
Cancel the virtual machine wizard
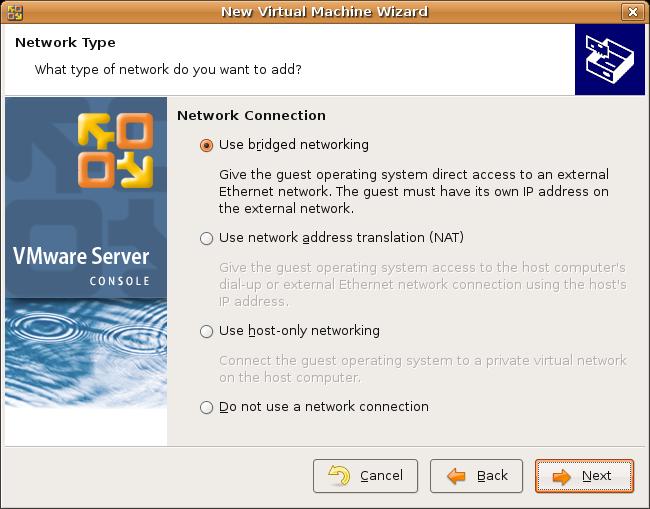tap(365, 476)
